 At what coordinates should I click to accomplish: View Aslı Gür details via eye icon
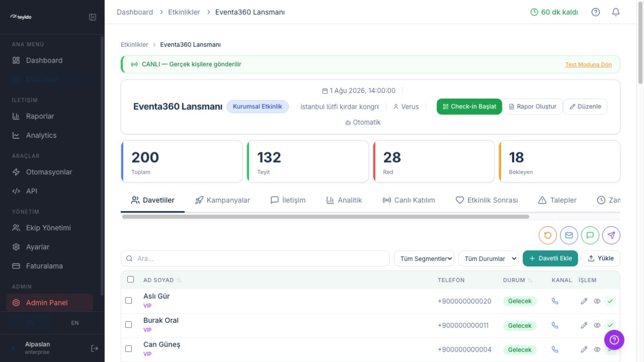point(597,301)
